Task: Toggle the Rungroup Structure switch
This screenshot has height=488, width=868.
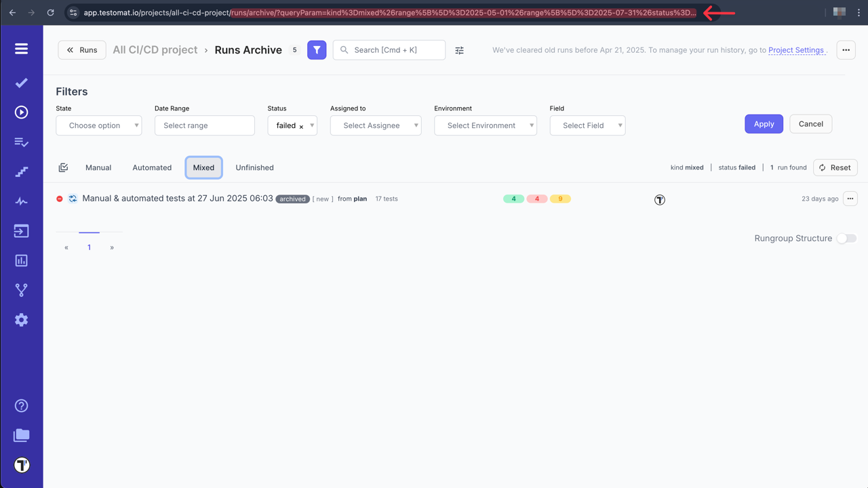Action: coord(846,238)
